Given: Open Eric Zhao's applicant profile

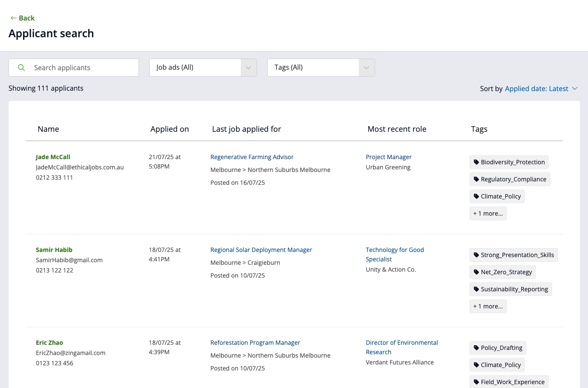Looking at the screenshot, I should [50, 343].
